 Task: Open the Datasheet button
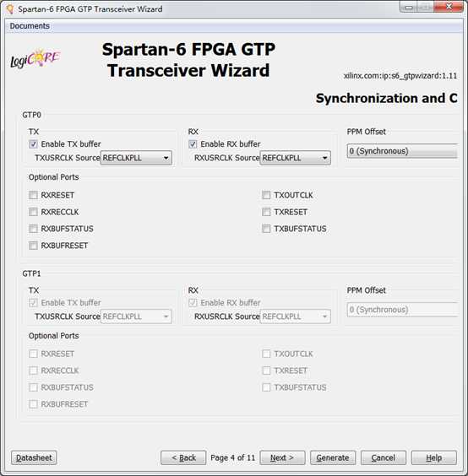pyautogui.click(x=34, y=457)
